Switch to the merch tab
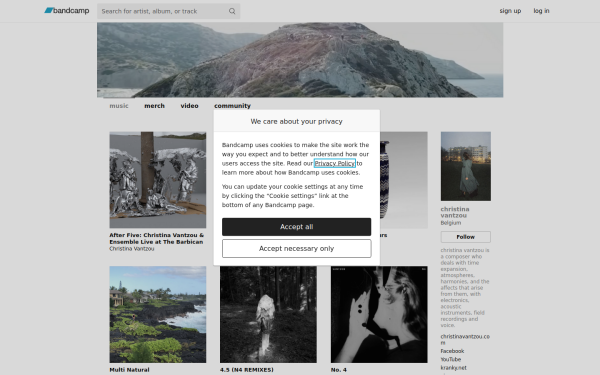 pos(154,106)
